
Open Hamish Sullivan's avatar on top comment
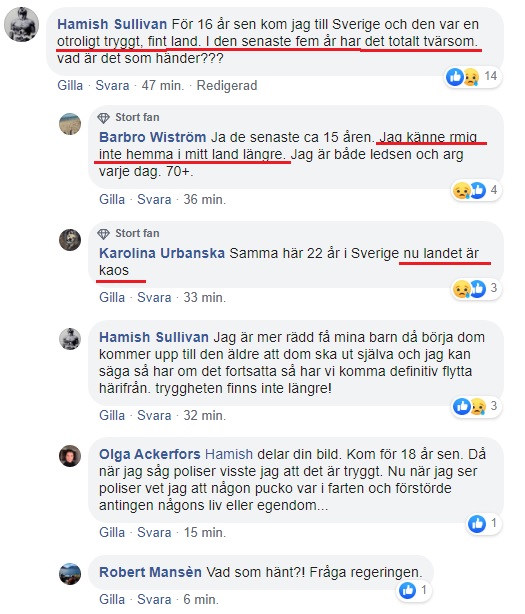22,24
